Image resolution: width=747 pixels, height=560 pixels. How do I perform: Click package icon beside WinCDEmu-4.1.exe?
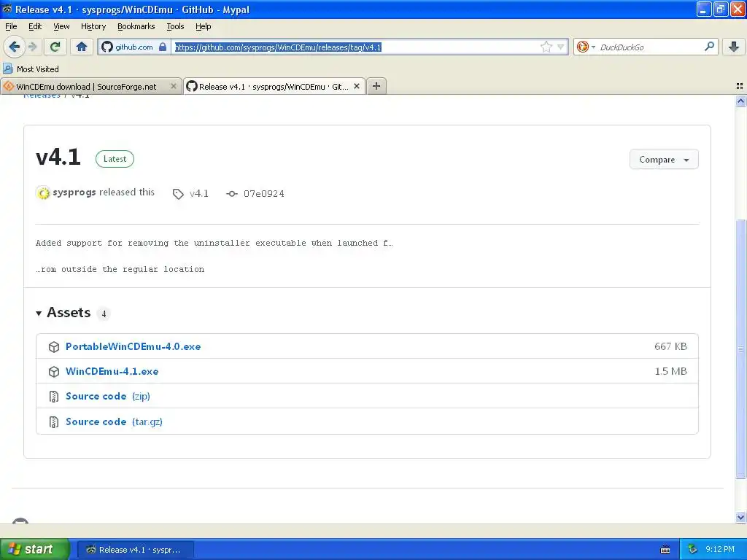[54, 371]
